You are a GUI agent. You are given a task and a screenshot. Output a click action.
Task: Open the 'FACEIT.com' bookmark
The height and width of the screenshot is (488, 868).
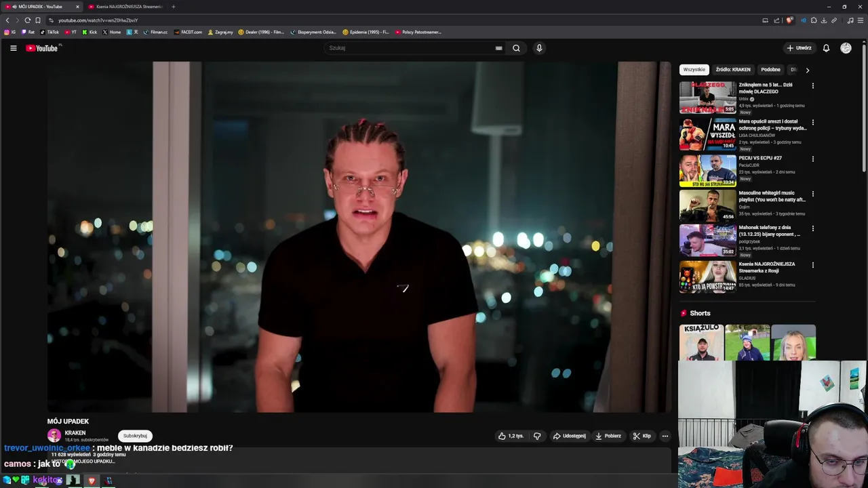tap(188, 32)
